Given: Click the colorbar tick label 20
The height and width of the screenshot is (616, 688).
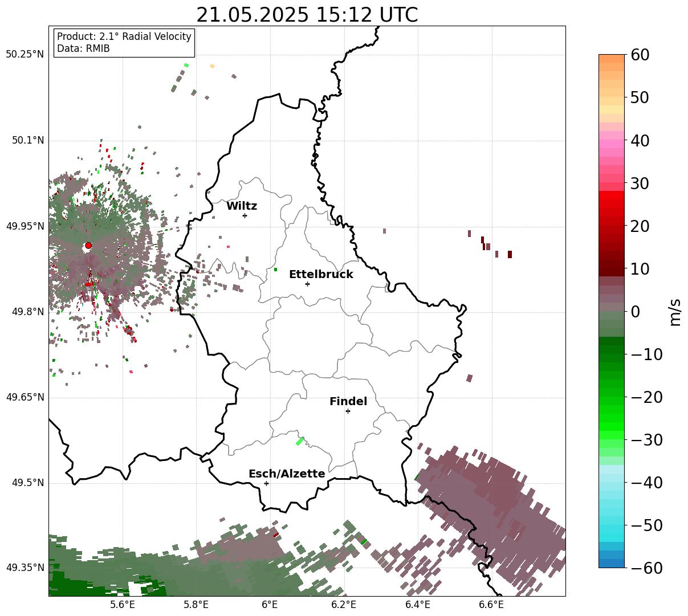Looking at the screenshot, I should tap(640, 226).
